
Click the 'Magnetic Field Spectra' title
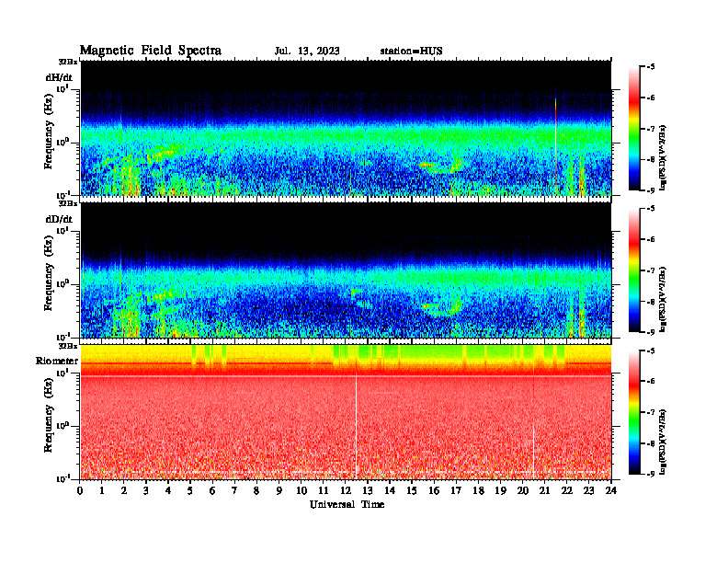(151, 51)
